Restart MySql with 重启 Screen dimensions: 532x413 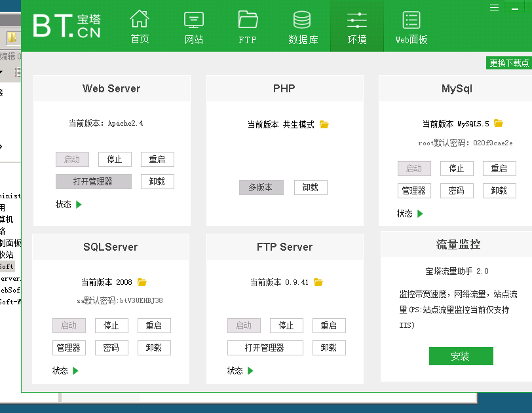(499, 168)
